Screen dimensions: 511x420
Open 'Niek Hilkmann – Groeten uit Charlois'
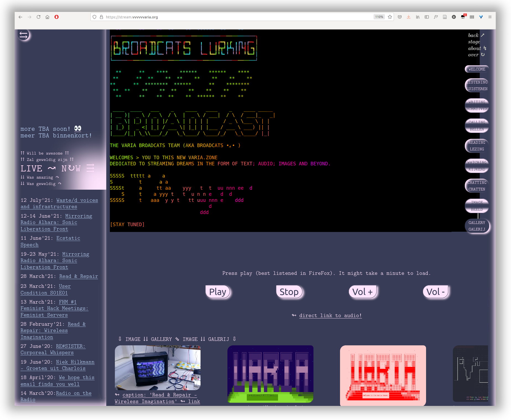coord(58,365)
